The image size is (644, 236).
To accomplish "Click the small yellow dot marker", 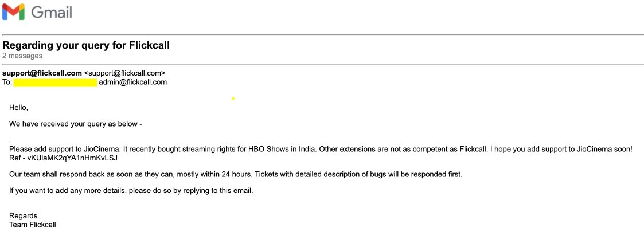I will pyautogui.click(x=233, y=99).
